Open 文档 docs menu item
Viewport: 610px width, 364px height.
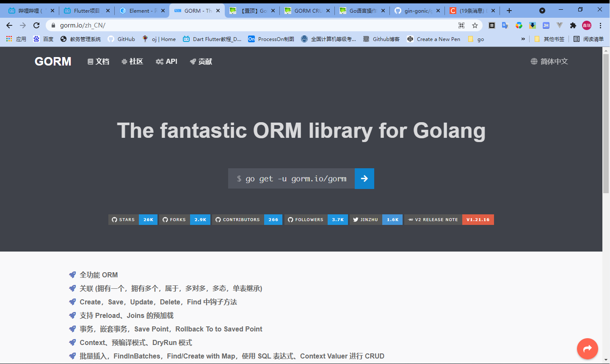coord(98,61)
